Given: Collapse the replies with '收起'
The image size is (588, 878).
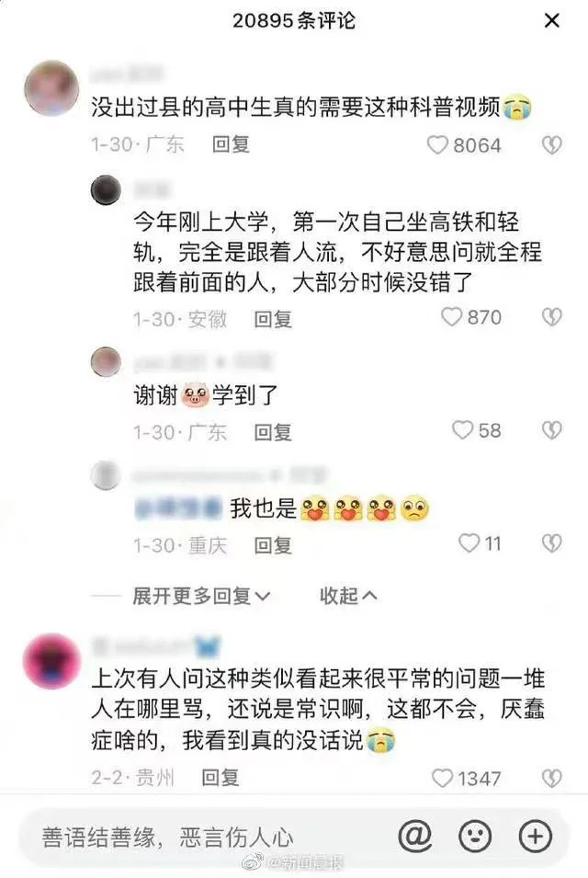Looking at the screenshot, I should [348, 596].
